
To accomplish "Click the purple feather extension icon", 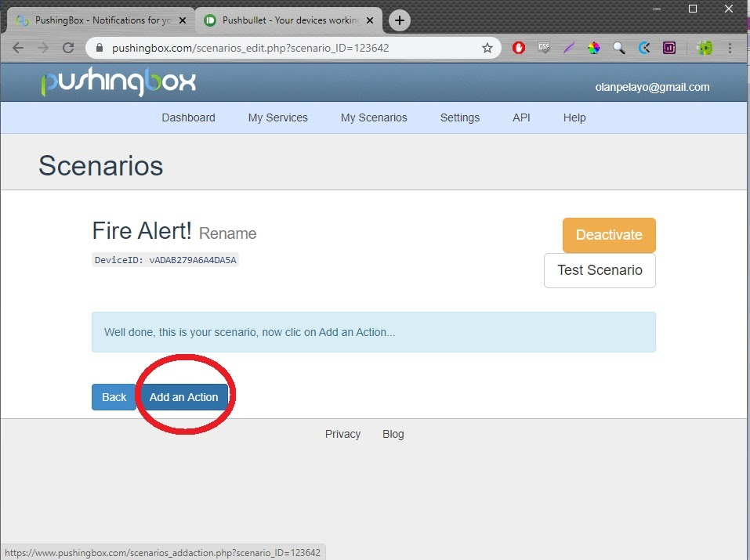I will coord(569,48).
